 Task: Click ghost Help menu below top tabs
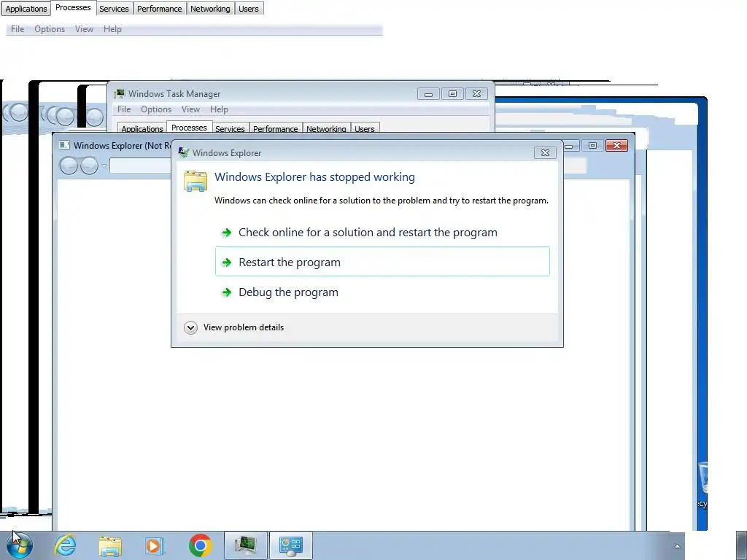(112, 29)
